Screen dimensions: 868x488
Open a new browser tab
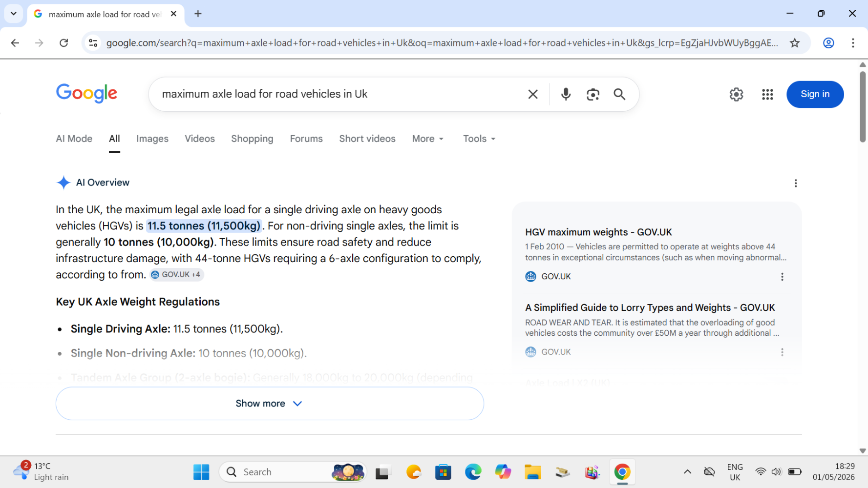point(198,14)
